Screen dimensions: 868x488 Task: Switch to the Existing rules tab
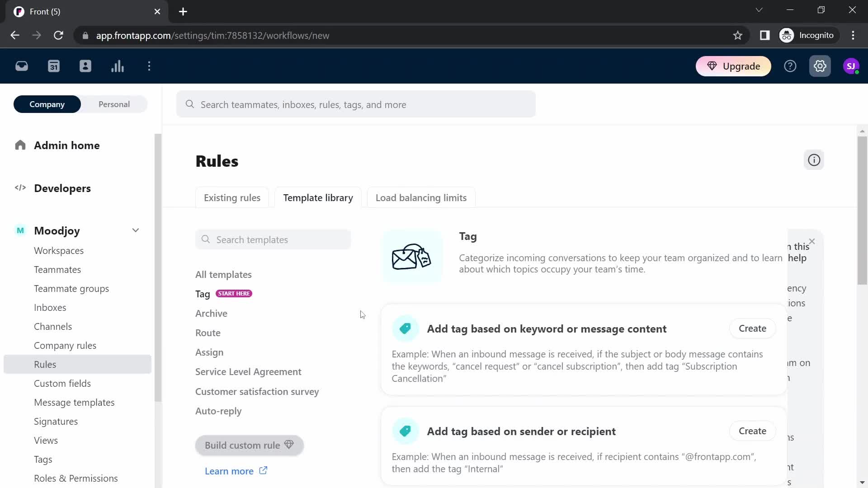232,197
